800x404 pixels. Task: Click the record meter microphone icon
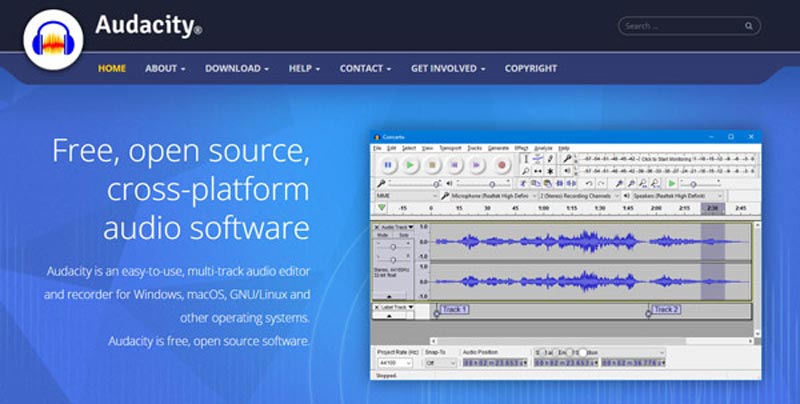coord(567,159)
